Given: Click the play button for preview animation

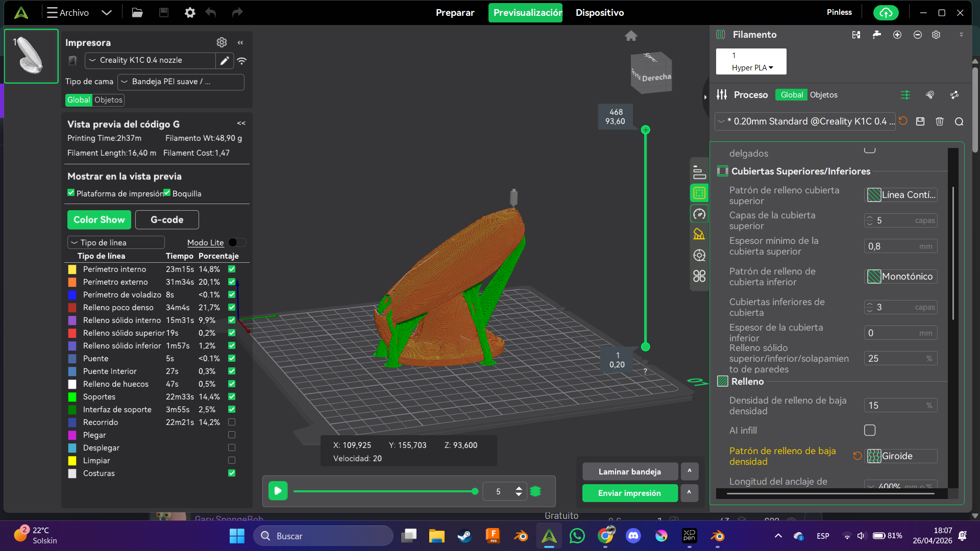Looking at the screenshot, I should 278,491.
